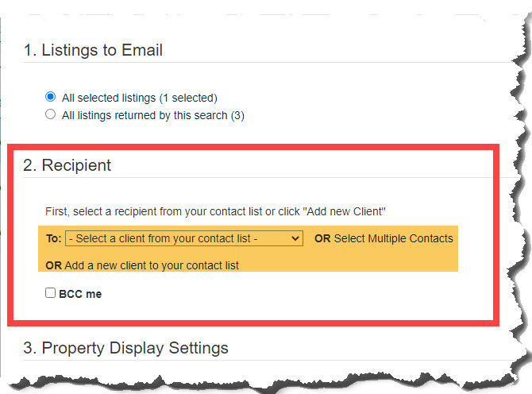This screenshot has width=532, height=394.
Task: Jump to "3. Property Display Settings" heading
Action: click(x=125, y=348)
